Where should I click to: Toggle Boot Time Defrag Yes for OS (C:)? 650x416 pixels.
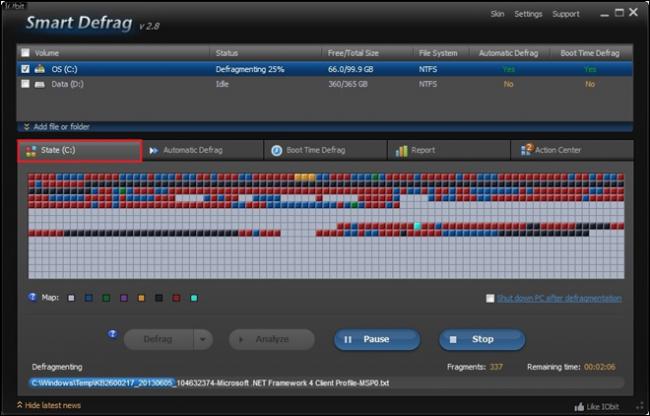(590, 69)
